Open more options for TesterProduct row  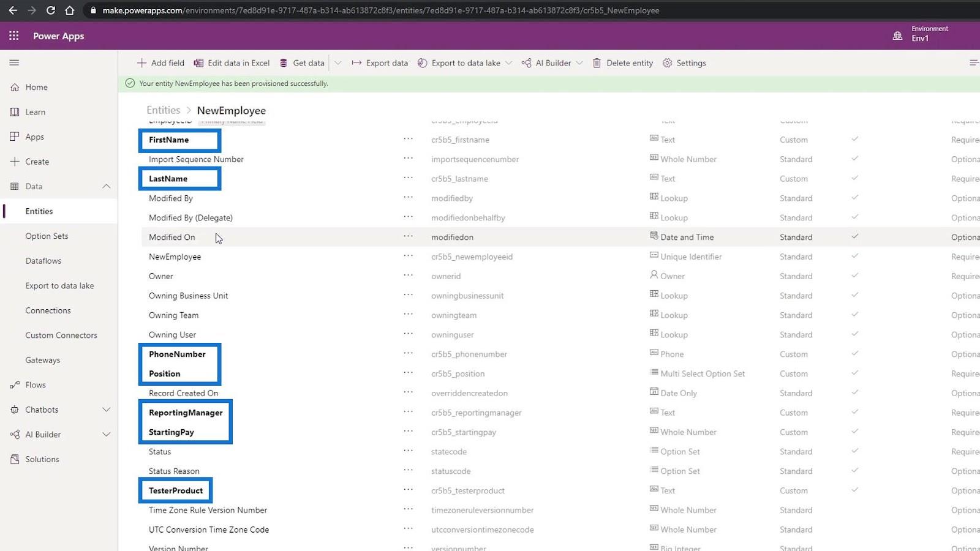pyautogui.click(x=408, y=490)
